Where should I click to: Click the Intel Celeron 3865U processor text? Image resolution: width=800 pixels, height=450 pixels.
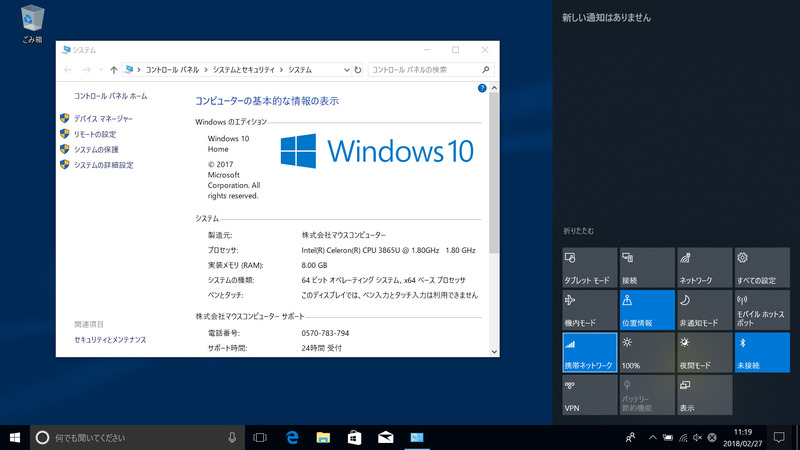(388, 251)
